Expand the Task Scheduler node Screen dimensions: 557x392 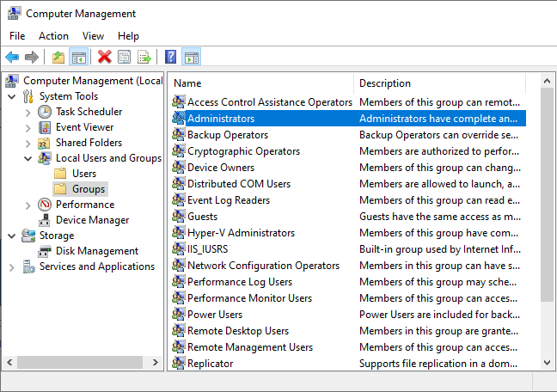tap(28, 112)
